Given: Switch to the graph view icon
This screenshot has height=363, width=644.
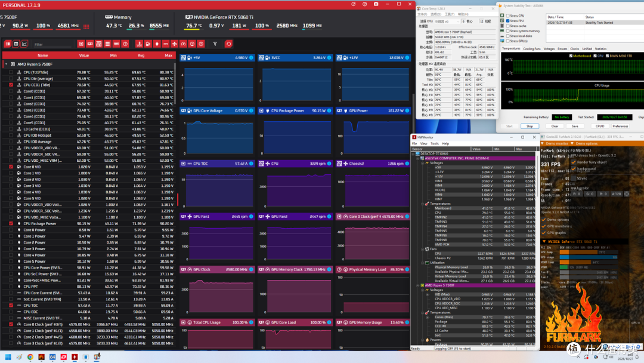Looking at the screenshot, I should tap(24, 44).
